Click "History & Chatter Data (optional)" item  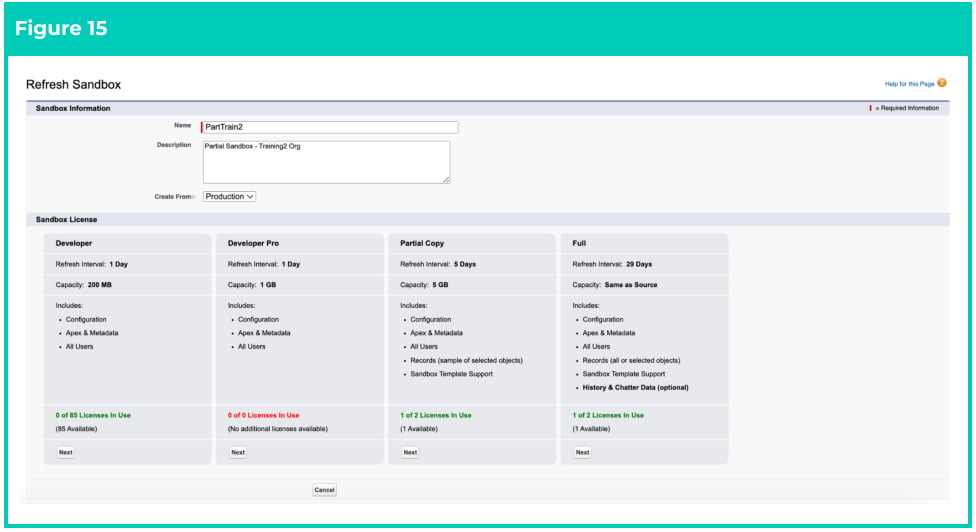[636, 388]
